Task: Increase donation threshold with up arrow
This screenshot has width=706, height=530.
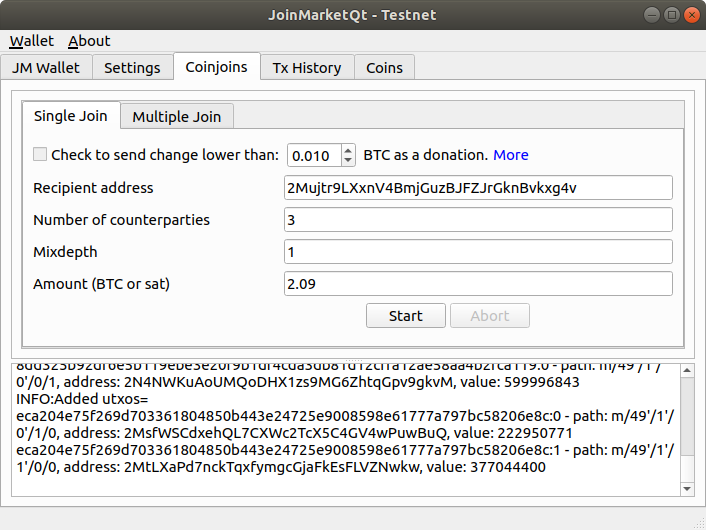Action: pyautogui.click(x=347, y=150)
